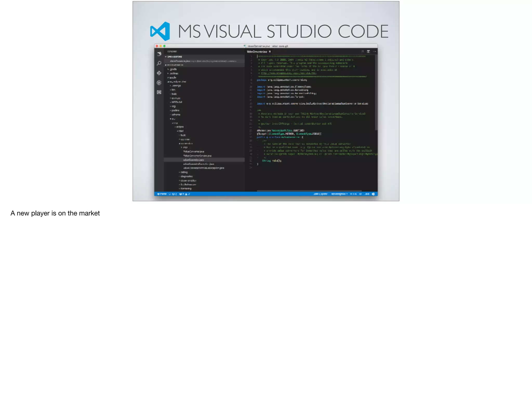Select the open editor file entry

pos(204,61)
